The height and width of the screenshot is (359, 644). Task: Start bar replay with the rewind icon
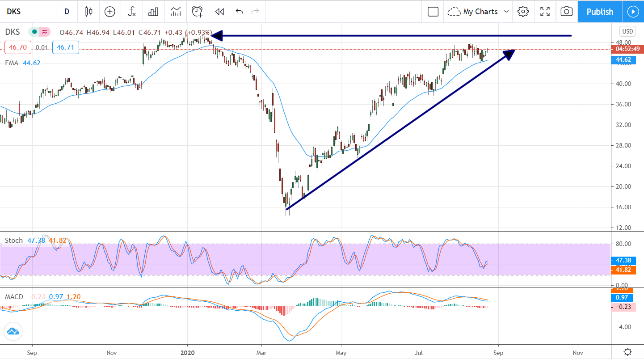[219, 12]
